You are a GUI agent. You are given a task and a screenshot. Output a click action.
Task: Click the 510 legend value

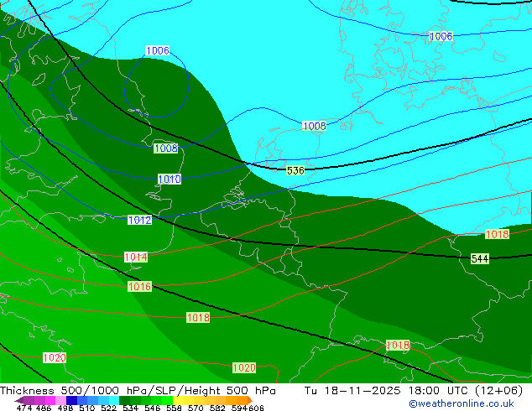point(87,408)
